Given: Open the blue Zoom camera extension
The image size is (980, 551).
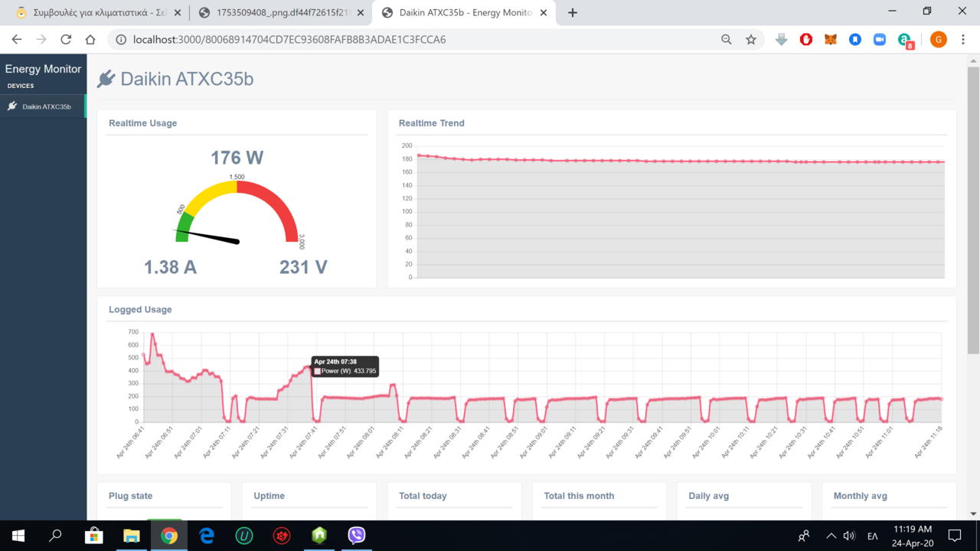Looking at the screenshot, I should click(x=880, y=40).
